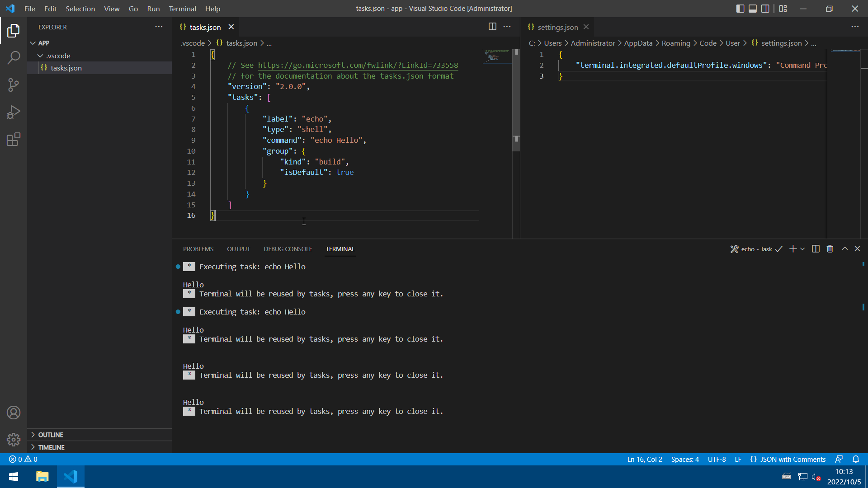Image resolution: width=868 pixels, height=488 pixels.
Task: Open the go.microsoft.com documentation link
Action: coord(358,65)
